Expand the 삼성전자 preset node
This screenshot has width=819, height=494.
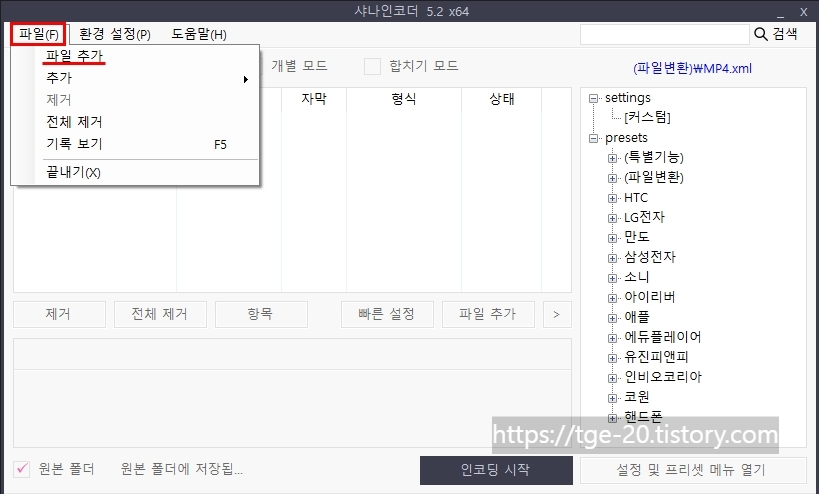tap(612, 258)
